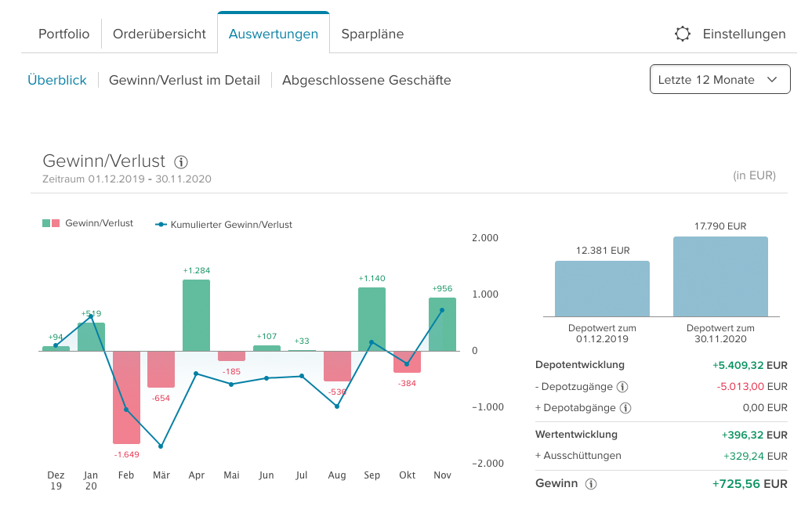Click the September +1.140 green bar
Image resolution: width=812 pixels, height=520 pixels.
(372, 319)
